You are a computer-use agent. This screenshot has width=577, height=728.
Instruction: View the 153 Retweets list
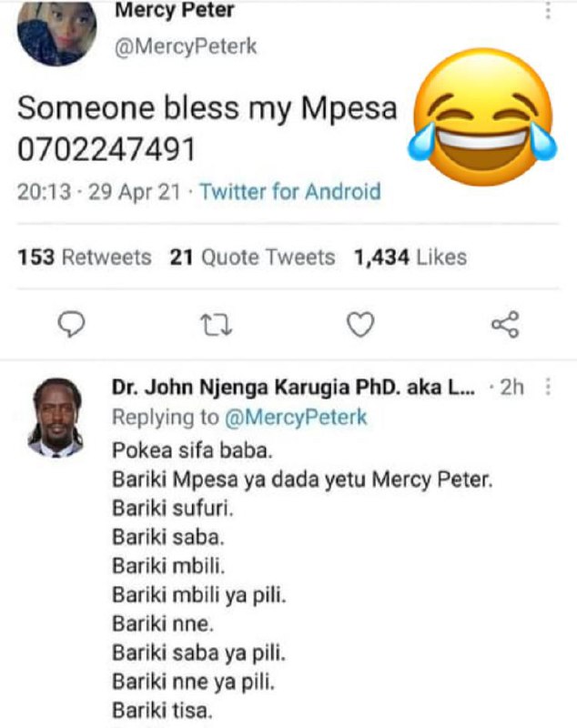[x=85, y=258]
